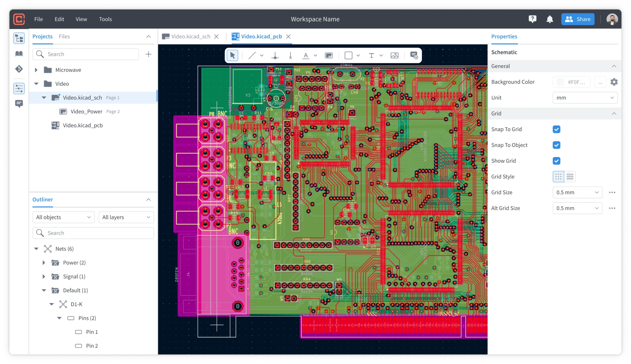Select dotted grid style
Image resolution: width=631 pixels, height=364 pixels.
point(558,177)
